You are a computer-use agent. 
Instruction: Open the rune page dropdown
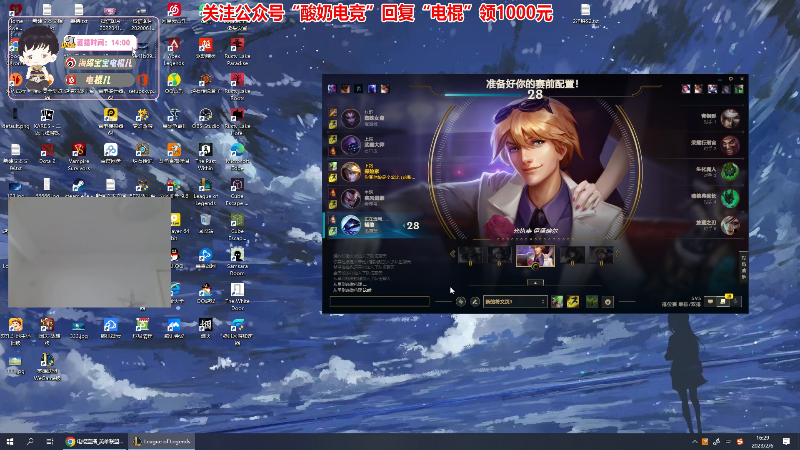click(515, 302)
